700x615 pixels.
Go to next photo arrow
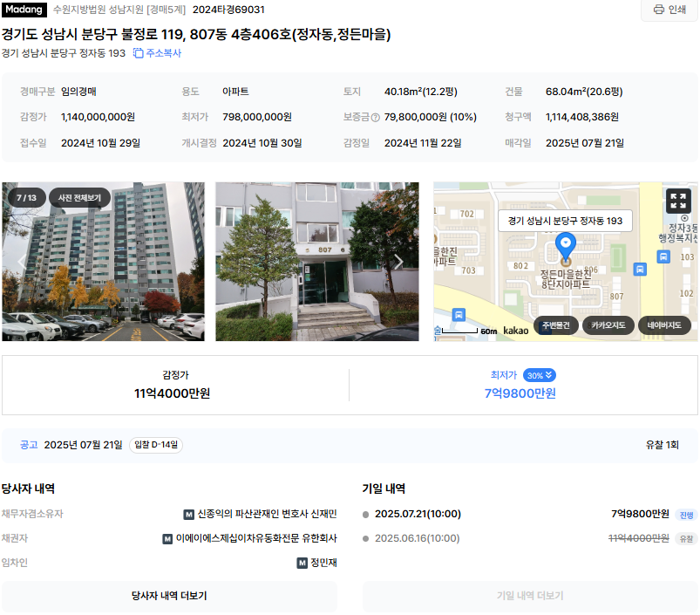tap(398, 262)
